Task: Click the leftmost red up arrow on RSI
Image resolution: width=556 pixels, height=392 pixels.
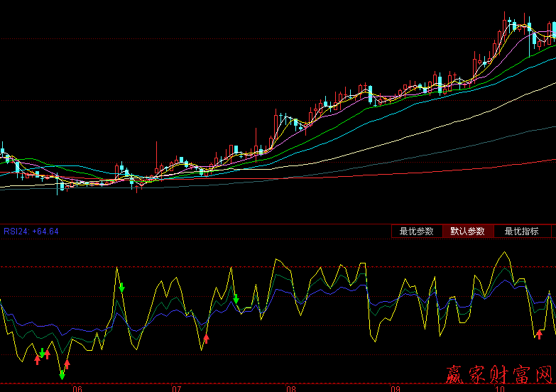Action: [38, 360]
